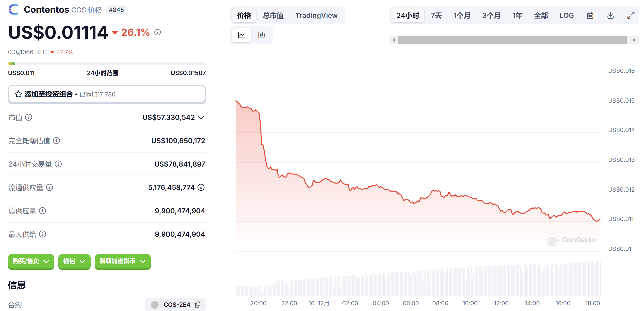This screenshot has height=311, width=644.
Task: Click info icon next to 26.1% change
Action: pos(157,32)
